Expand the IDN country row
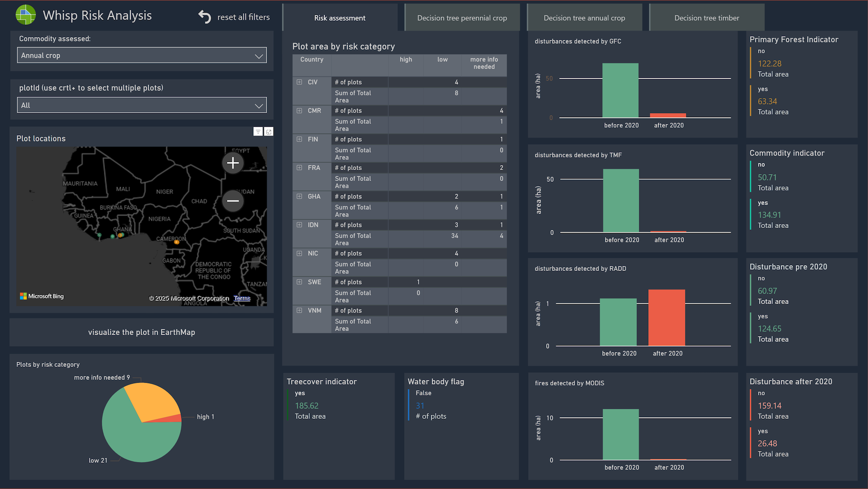 click(x=299, y=225)
